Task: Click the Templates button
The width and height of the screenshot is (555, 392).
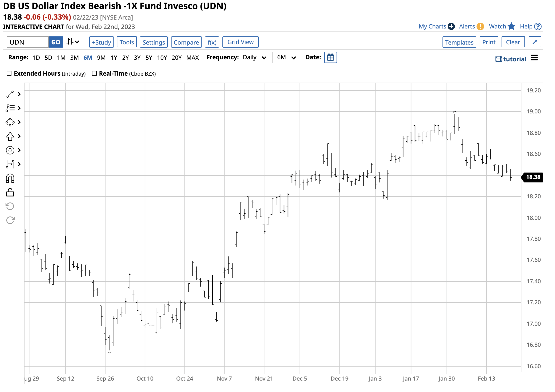Action: pos(459,42)
